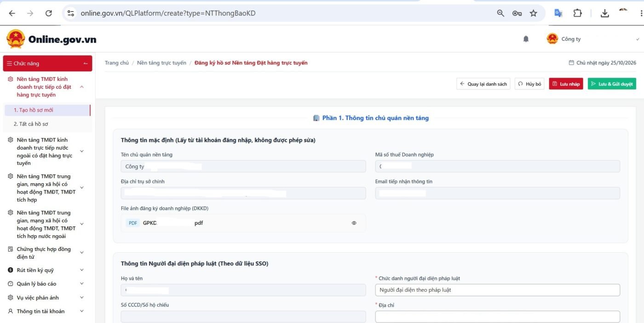This screenshot has height=323, width=644.
Task: Open site information icon in address bar
Action: (x=71, y=13)
